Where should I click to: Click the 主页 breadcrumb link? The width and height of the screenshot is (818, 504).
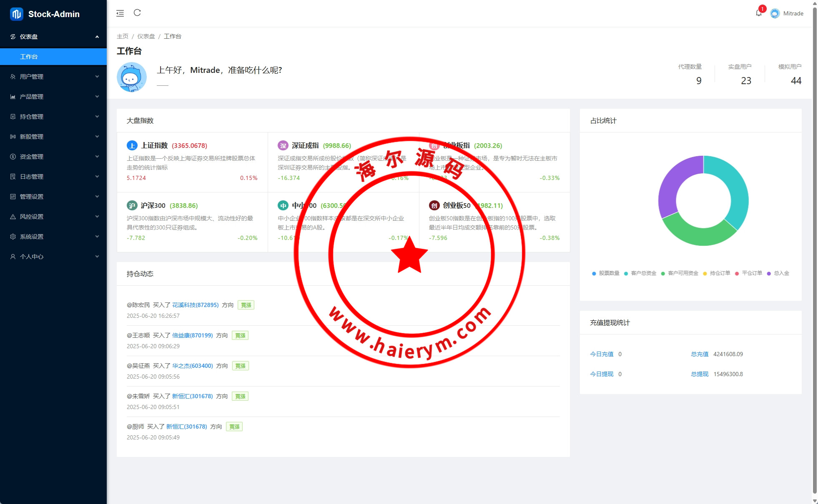123,36
